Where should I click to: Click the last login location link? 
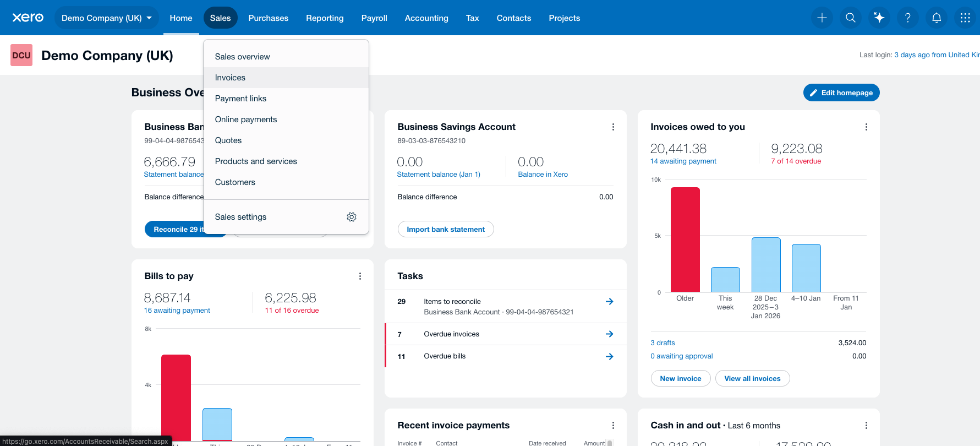[x=937, y=55]
